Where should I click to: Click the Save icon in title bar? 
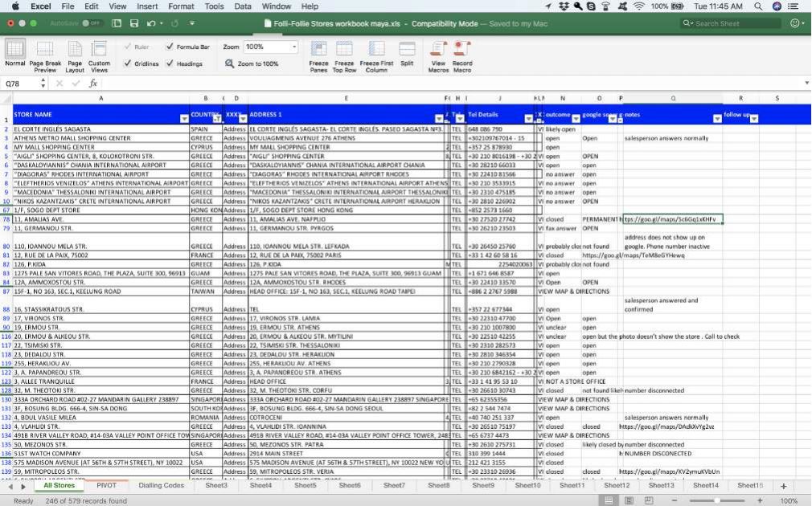pyautogui.click(x=134, y=23)
